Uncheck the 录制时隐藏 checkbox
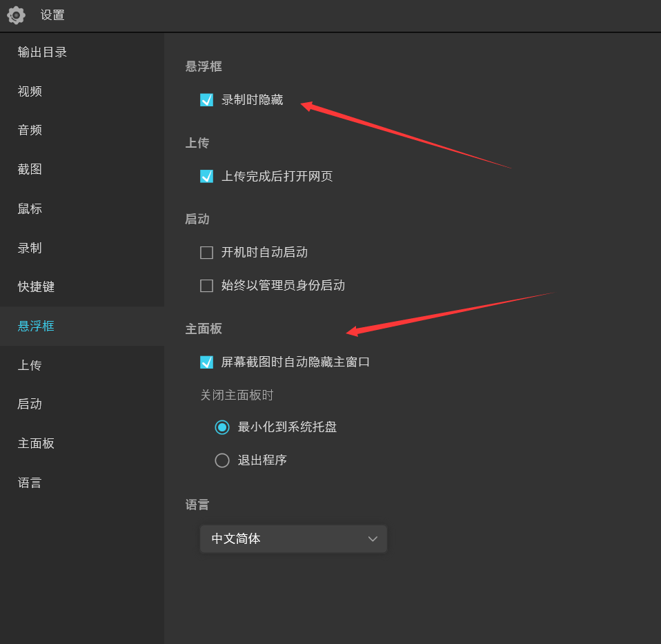The width and height of the screenshot is (661, 644). [x=206, y=100]
